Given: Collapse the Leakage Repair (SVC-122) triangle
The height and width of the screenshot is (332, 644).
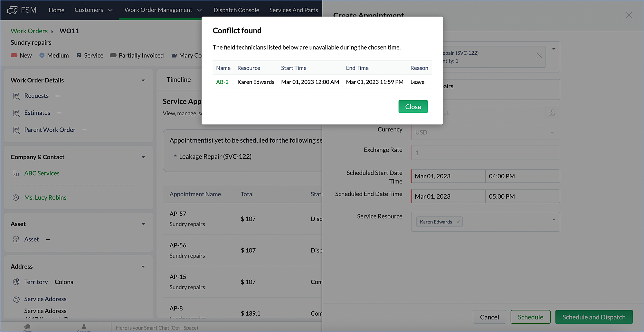Looking at the screenshot, I should [175, 156].
